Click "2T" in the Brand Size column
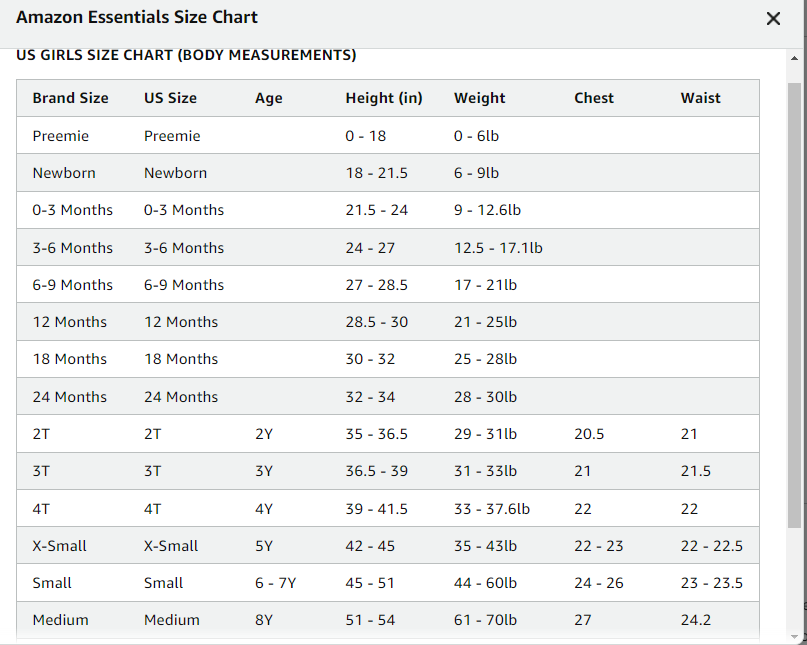The width and height of the screenshot is (807, 645). [41, 434]
